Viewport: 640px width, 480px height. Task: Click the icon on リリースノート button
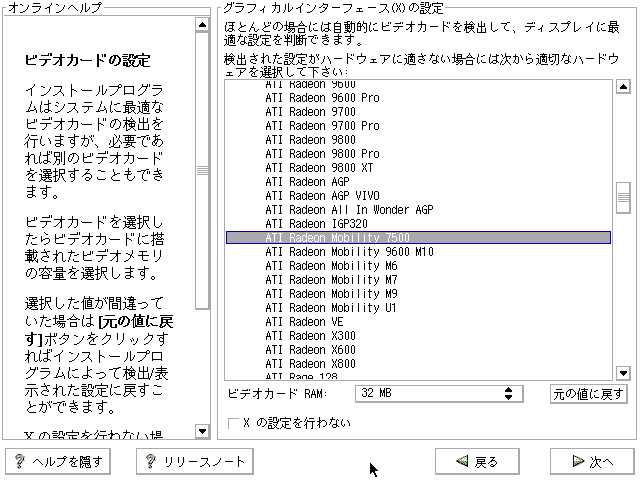pos(151,461)
